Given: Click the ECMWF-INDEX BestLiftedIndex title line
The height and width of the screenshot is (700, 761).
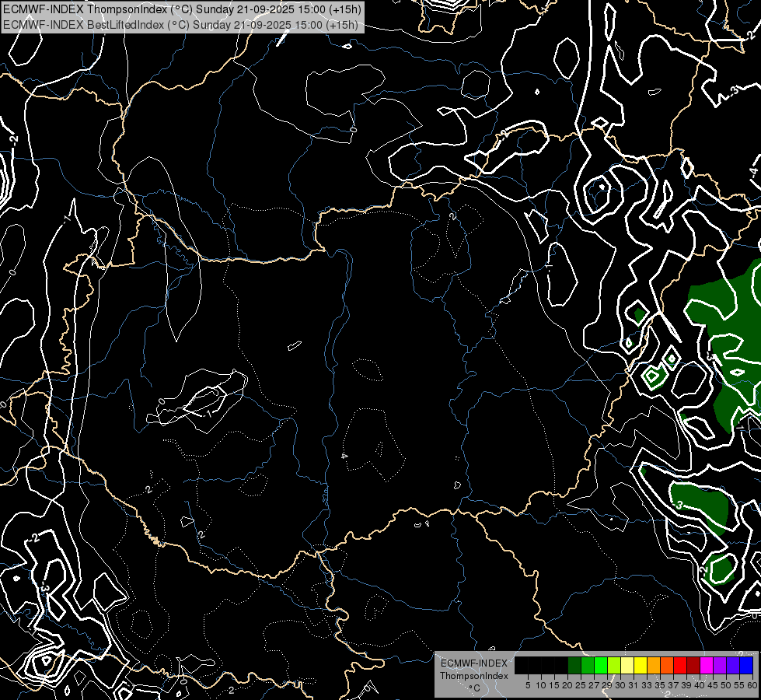Looking at the screenshot, I should click(180, 24).
